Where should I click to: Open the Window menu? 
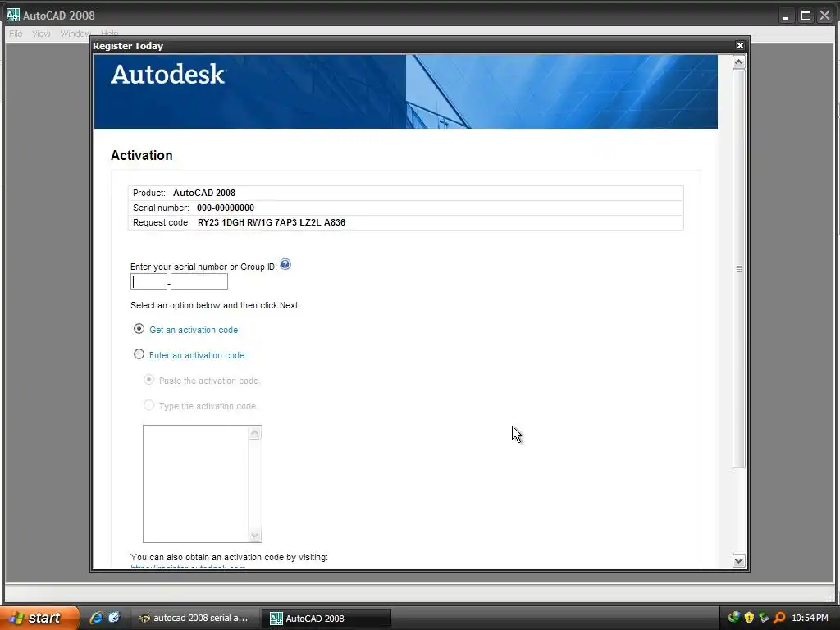75,34
